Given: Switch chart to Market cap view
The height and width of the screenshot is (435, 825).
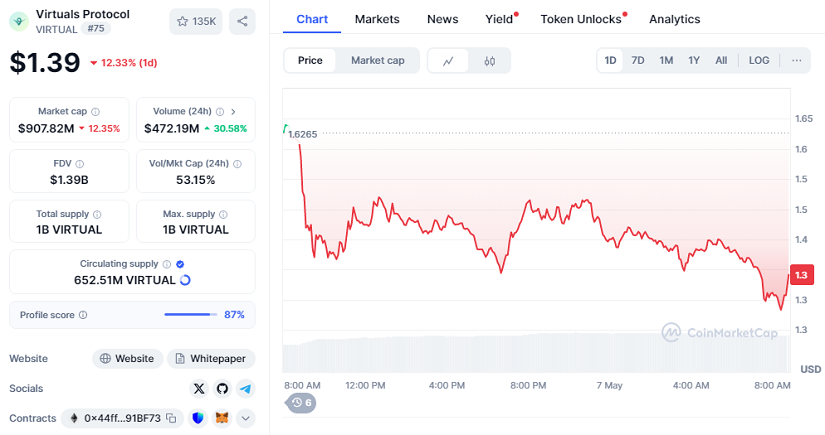Looking at the screenshot, I should (x=377, y=60).
